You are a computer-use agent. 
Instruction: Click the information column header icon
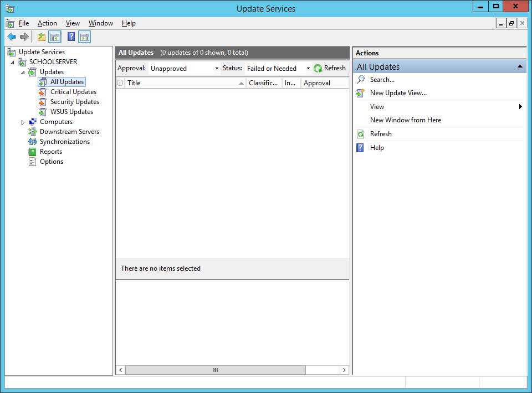point(120,82)
